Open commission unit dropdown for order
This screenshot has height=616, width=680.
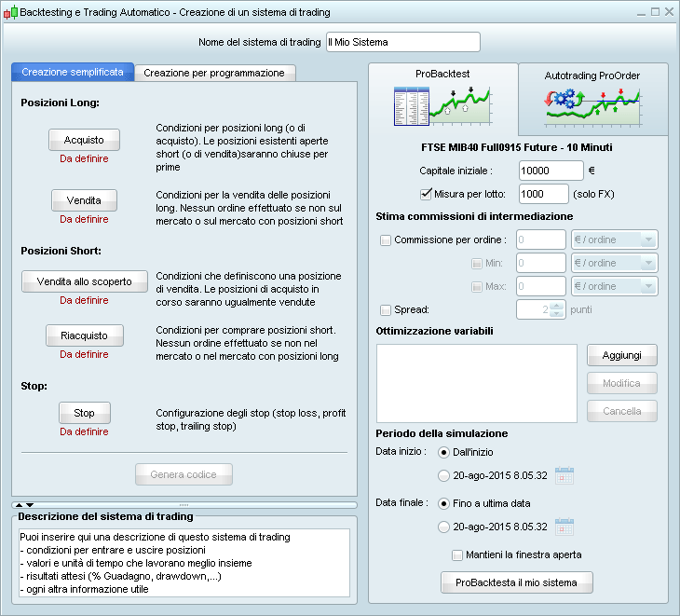(615, 240)
